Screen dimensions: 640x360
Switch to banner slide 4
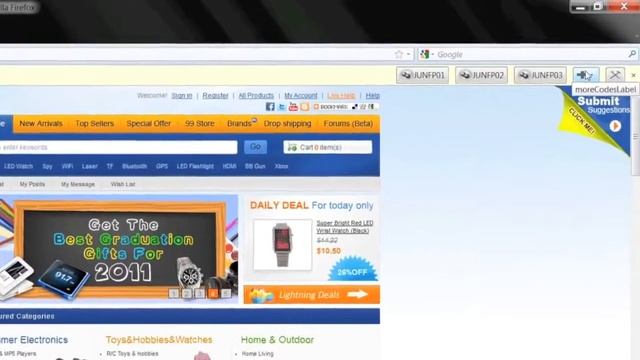pyautogui.click(x=213, y=293)
